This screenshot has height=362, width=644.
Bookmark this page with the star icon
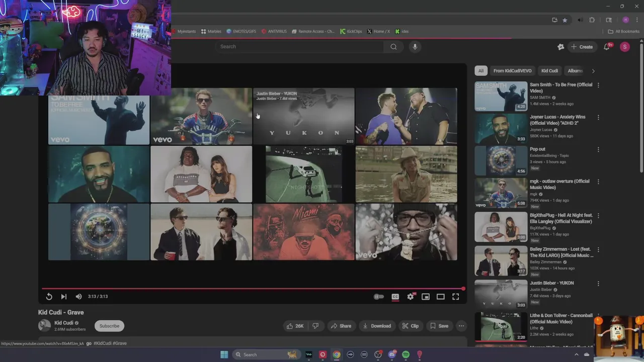pyautogui.click(x=565, y=20)
